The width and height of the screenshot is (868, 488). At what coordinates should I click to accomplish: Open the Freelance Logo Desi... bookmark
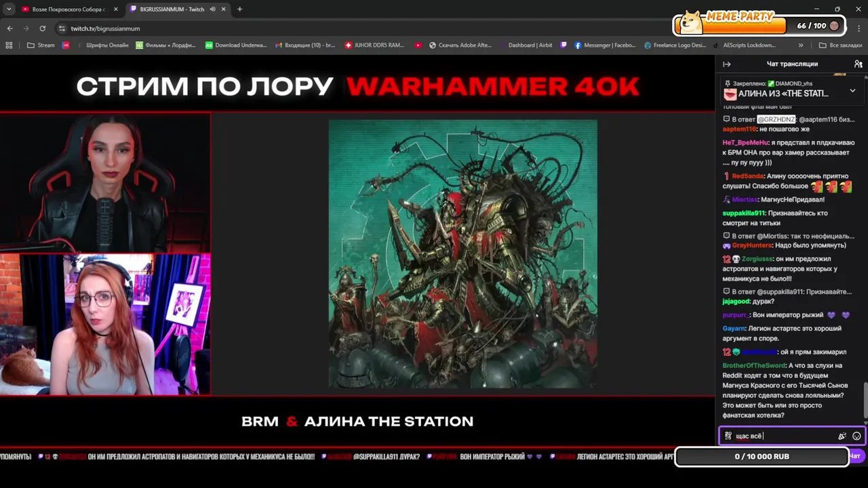675,45
